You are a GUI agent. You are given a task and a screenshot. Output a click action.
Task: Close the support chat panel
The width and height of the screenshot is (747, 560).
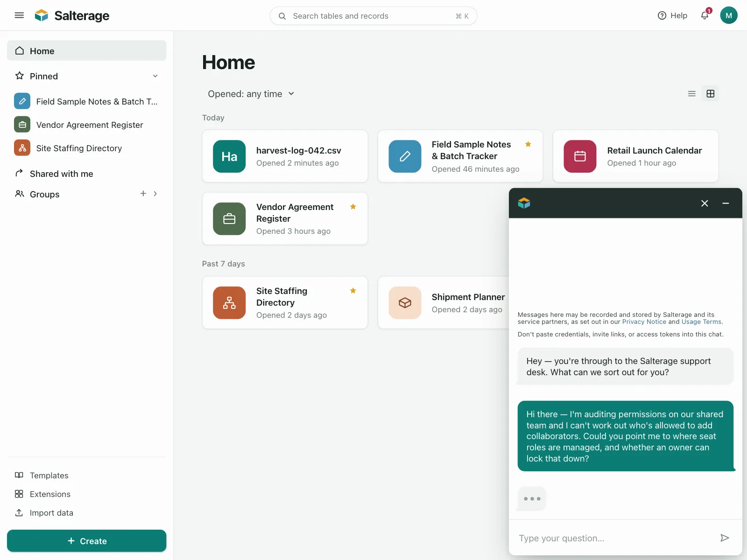pyautogui.click(x=705, y=203)
